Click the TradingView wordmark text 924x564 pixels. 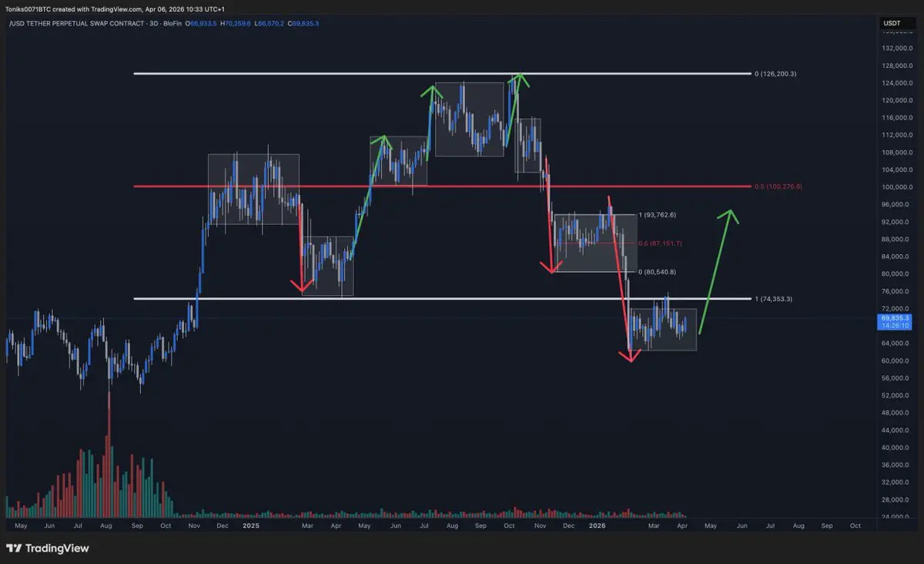(x=57, y=549)
